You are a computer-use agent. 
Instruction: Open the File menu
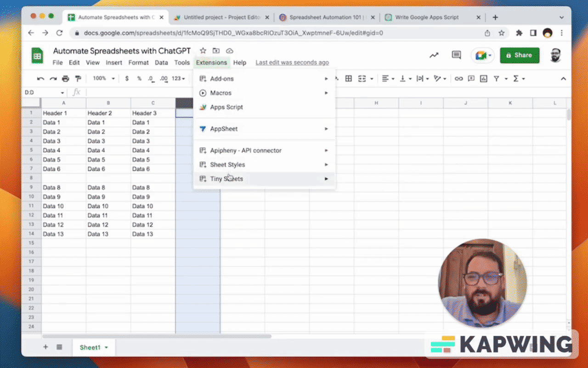click(x=57, y=63)
